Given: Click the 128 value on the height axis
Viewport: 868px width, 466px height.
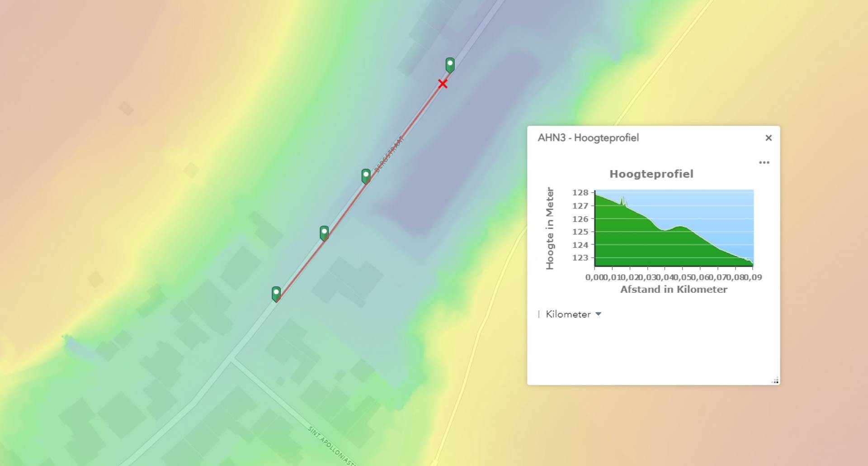Looking at the screenshot, I should [x=580, y=193].
